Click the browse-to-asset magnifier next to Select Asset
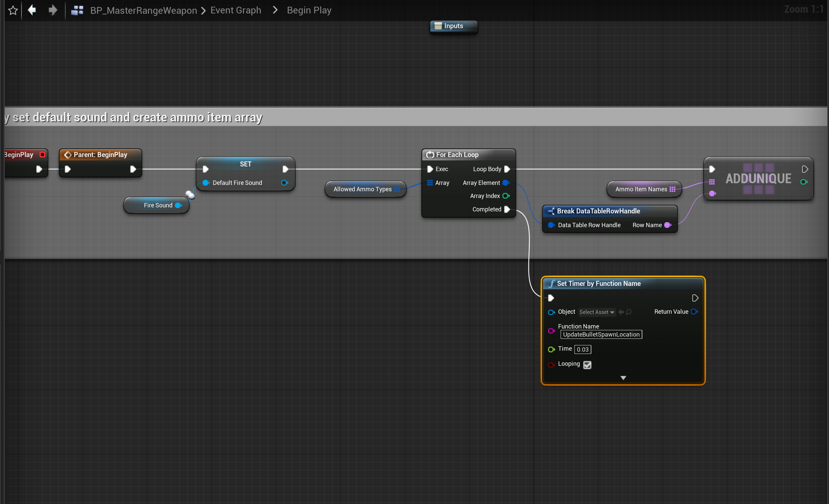Image resolution: width=829 pixels, height=504 pixels. pos(629,312)
